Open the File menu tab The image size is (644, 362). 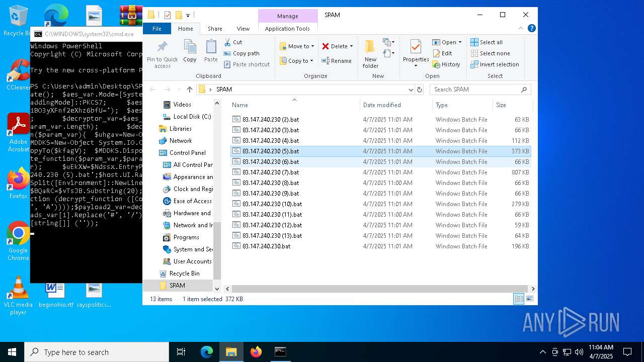point(157,29)
